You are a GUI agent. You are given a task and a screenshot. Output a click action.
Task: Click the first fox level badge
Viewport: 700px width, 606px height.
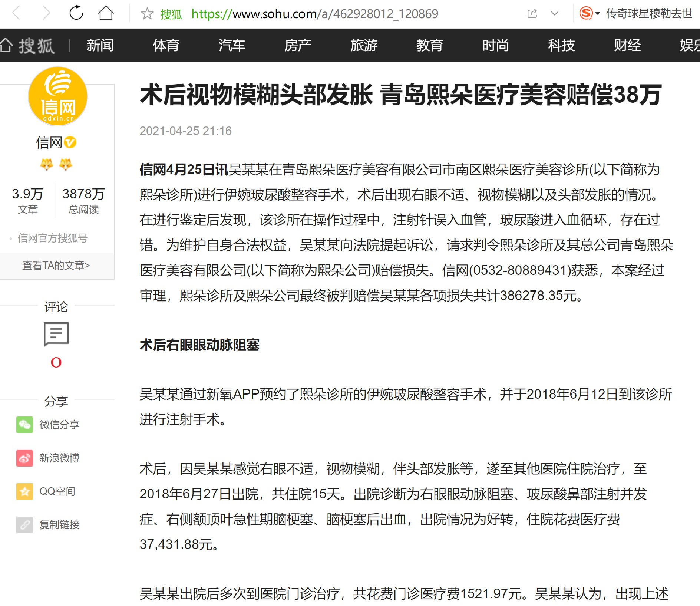47,164
